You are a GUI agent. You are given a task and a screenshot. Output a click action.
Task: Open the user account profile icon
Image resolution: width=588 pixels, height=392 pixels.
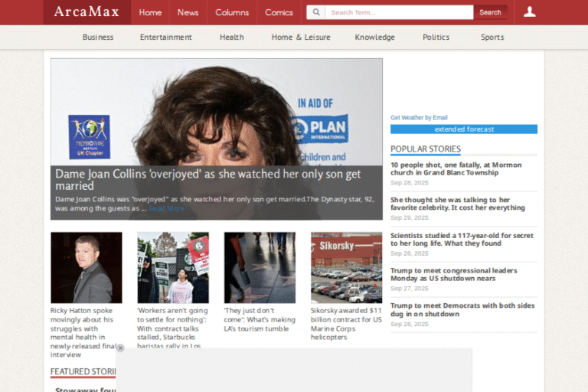point(529,12)
